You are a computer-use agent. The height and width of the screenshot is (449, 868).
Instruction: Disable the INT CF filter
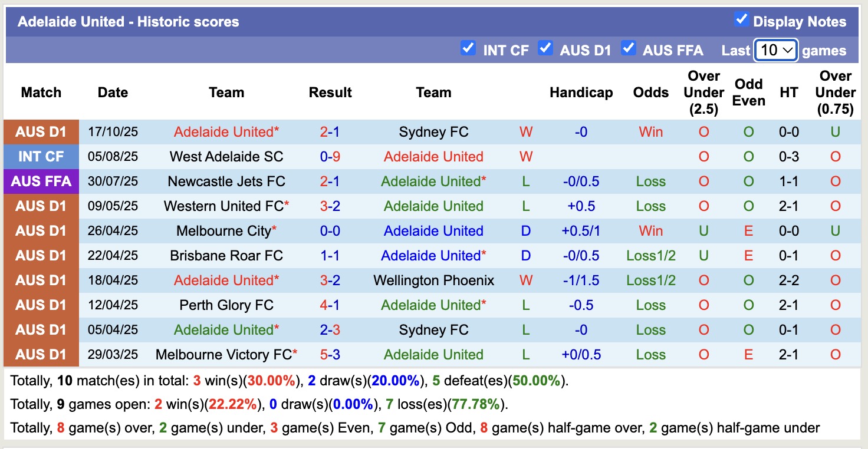(x=468, y=47)
